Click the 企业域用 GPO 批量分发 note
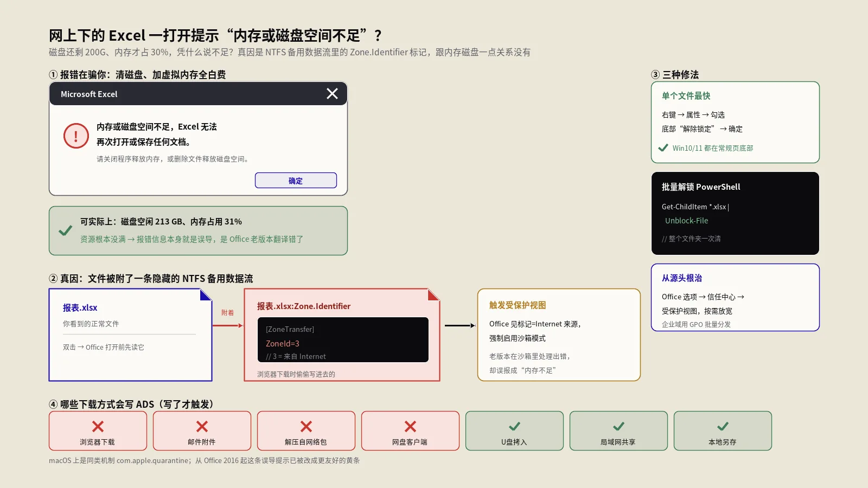Image resolution: width=868 pixels, height=488 pixels. [696, 324]
